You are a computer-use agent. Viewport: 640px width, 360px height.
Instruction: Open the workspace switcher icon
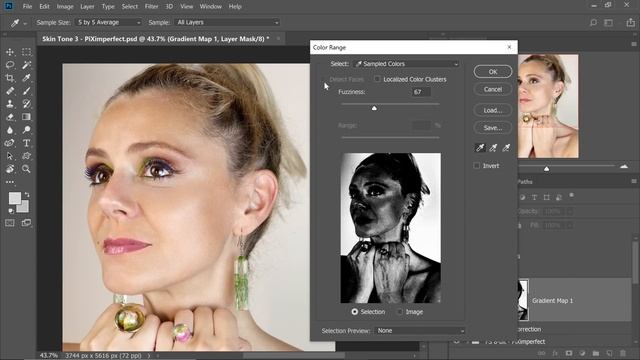(609, 23)
